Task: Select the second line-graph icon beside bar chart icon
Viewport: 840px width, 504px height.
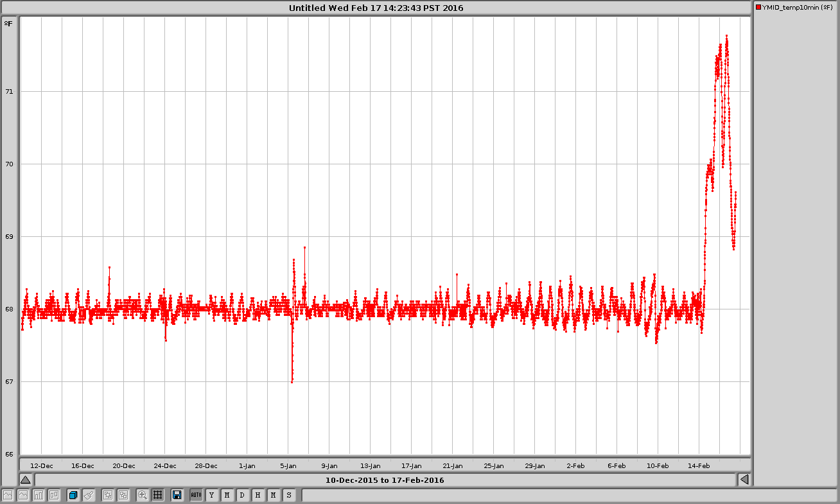Action: 23,495
